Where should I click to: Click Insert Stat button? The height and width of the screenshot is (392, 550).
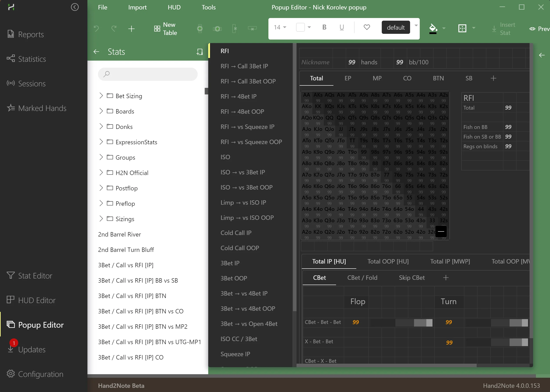[504, 29]
